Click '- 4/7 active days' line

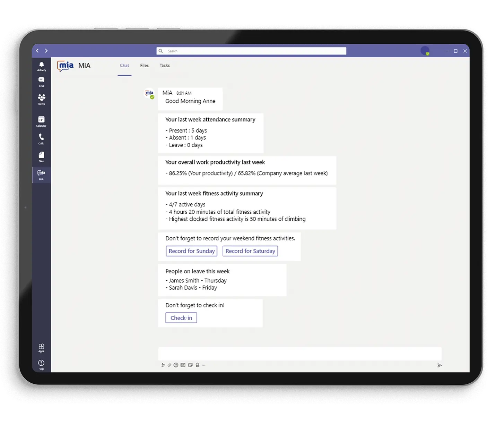(x=185, y=204)
